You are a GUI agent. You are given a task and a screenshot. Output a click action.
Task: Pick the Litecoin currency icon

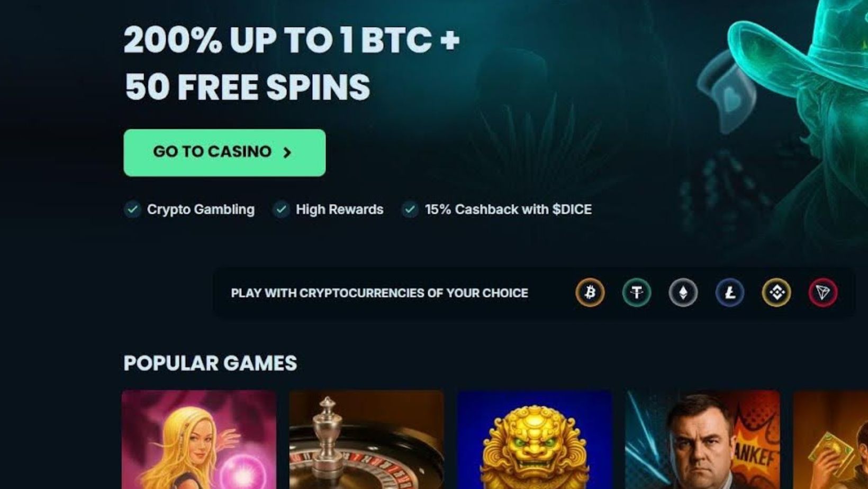pos(730,292)
